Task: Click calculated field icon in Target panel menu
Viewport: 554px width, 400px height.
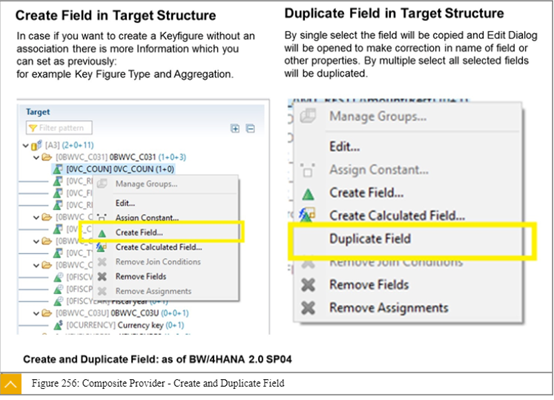Action: (101, 247)
